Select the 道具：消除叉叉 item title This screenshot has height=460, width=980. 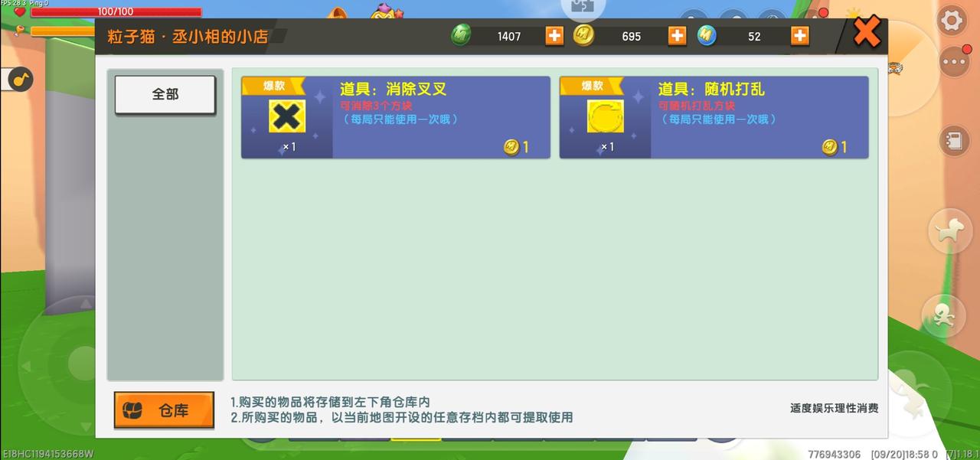(x=393, y=89)
